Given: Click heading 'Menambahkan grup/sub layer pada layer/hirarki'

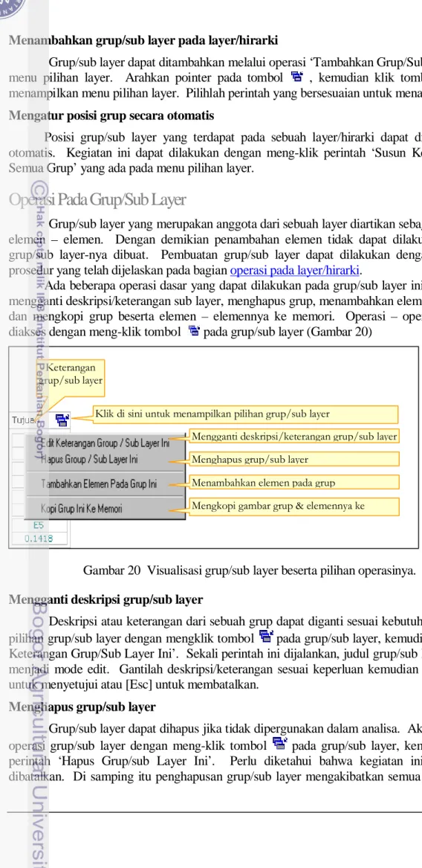Looking at the screenshot, I should tap(143, 40).
